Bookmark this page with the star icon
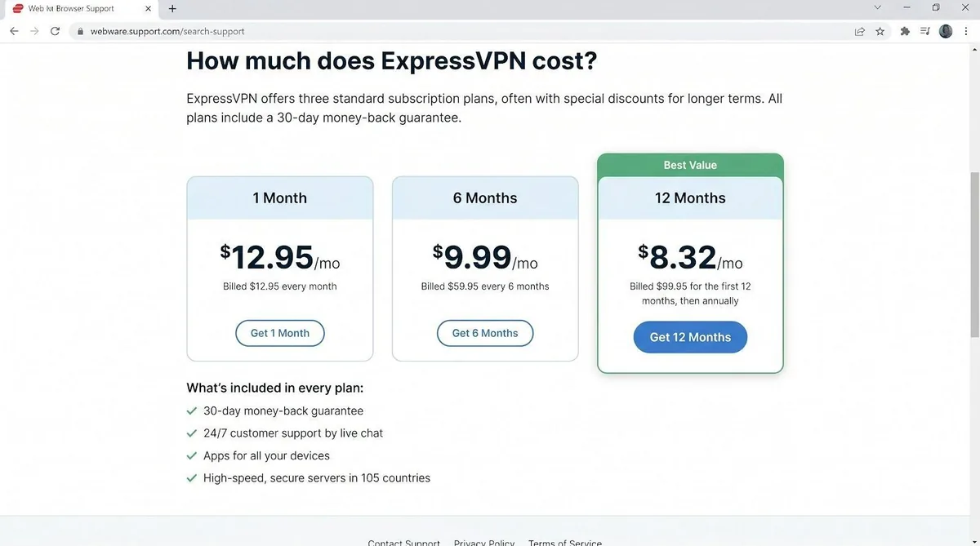 pyautogui.click(x=879, y=31)
